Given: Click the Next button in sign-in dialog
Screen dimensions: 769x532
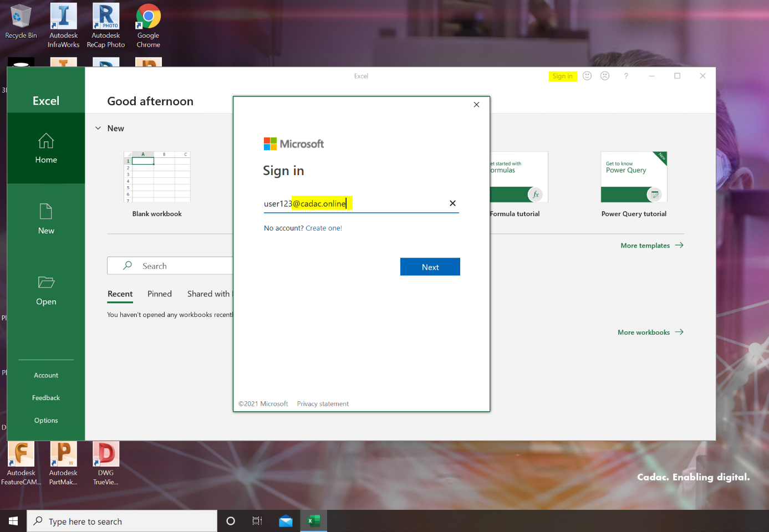Looking at the screenshot, I should click(430, 267).
